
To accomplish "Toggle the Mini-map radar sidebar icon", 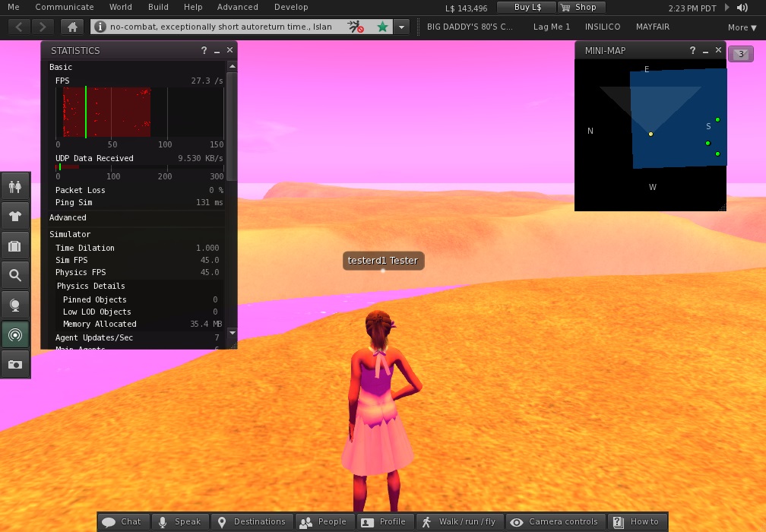I will pyautogui.click(x=15, y=335).
